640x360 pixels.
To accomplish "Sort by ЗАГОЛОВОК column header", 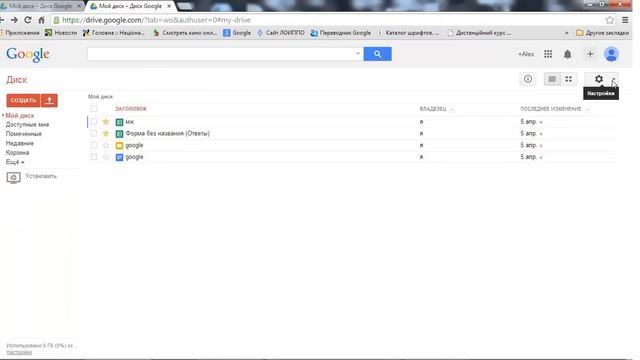I will (x=131, y=109).
